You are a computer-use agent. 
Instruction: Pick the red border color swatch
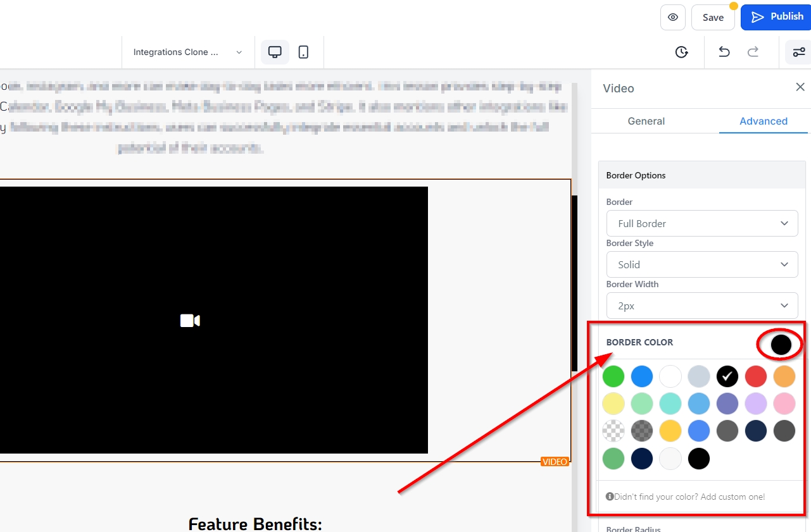(756, 376)
